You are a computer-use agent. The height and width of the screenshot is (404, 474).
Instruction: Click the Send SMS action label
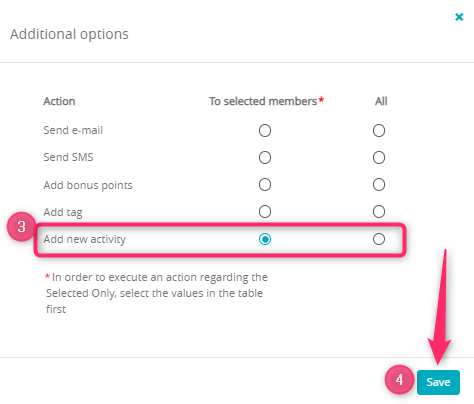point(68,157)
